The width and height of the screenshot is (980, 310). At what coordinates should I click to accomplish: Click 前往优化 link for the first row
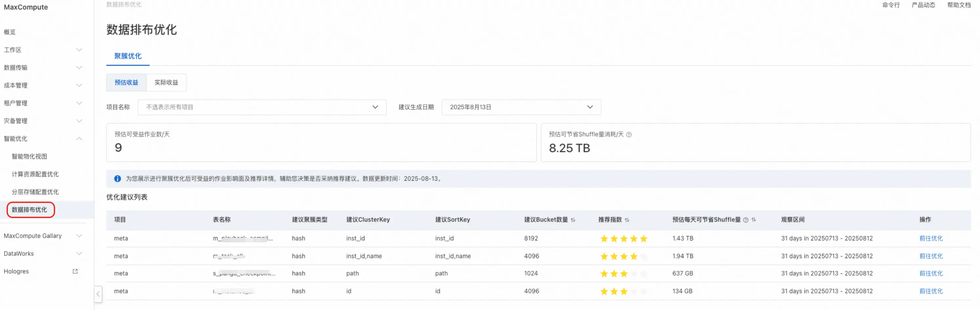pos(931,238)
